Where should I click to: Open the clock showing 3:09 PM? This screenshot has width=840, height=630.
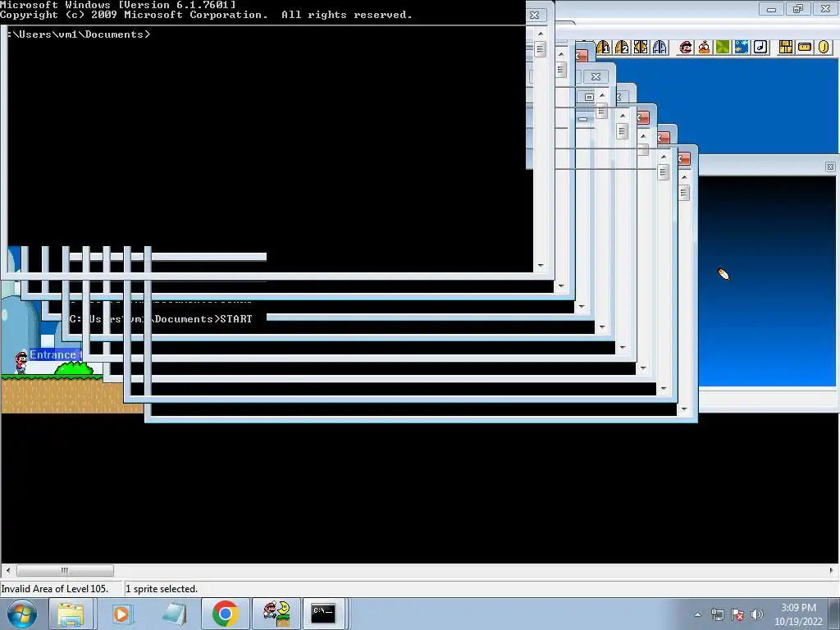[798, 614]
